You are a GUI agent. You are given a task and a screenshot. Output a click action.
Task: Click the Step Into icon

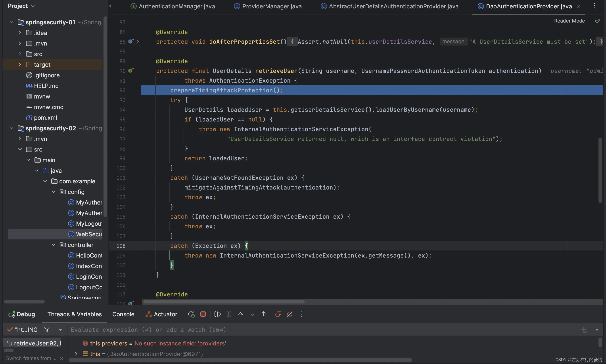pos(252,314)
